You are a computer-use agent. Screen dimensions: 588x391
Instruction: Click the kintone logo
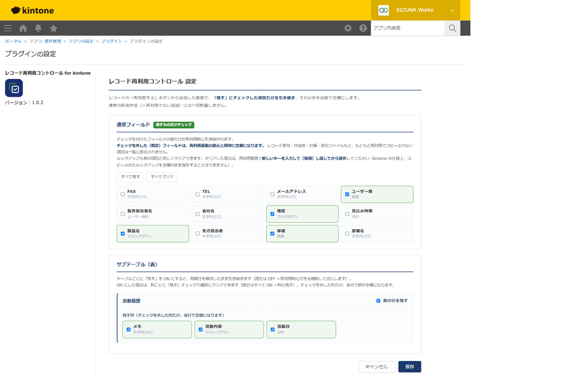tap(32, 11)
